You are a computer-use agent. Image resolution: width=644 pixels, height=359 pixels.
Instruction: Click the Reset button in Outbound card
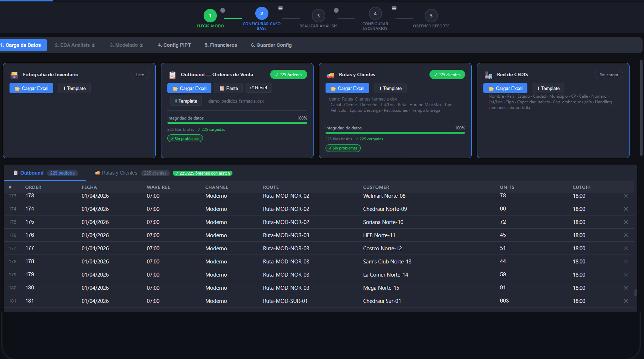coord(258,88)
